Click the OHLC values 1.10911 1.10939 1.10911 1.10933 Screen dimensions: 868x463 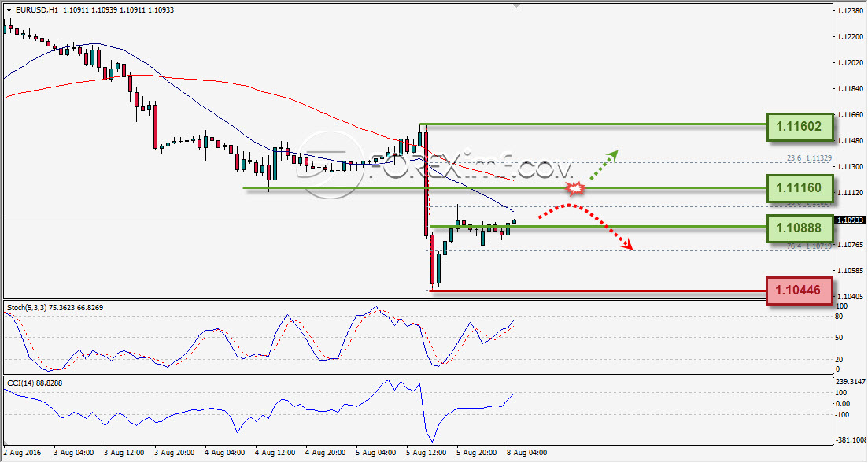coord(119,10)
